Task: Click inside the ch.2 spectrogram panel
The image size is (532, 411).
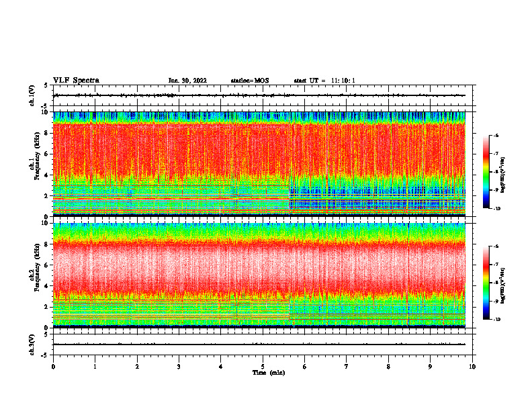Action: [x=259, y=275]
